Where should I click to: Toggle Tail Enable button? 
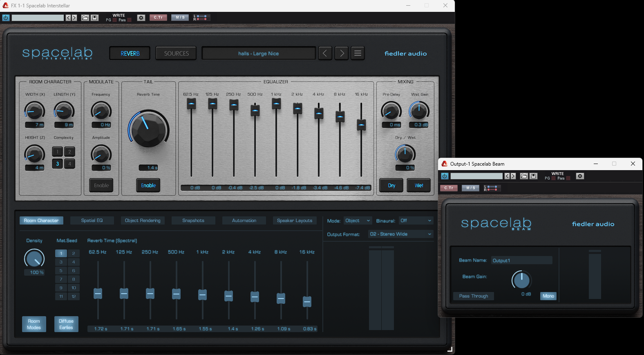pyautogui.click(x=148, y=185)
